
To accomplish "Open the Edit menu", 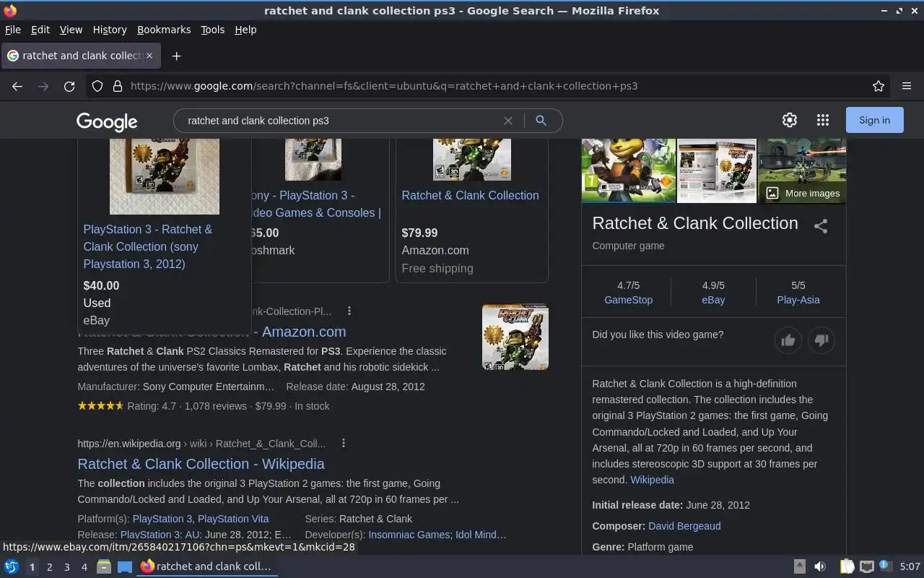I will coord(40,30).
